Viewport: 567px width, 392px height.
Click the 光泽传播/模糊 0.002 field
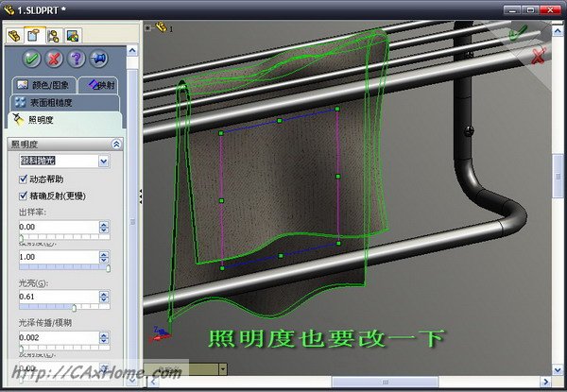pos(59,337)
